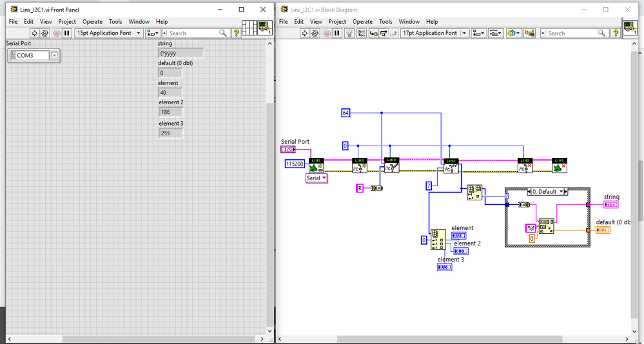
Task: Click Step Out button
Action: pyautogui.click(x=393, y=33)
